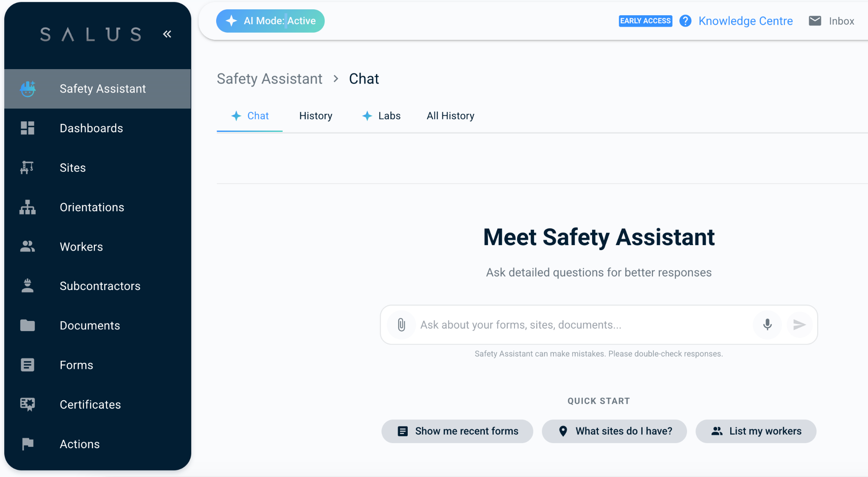
Task: Open the Labs tab
Action: [381, 116]
